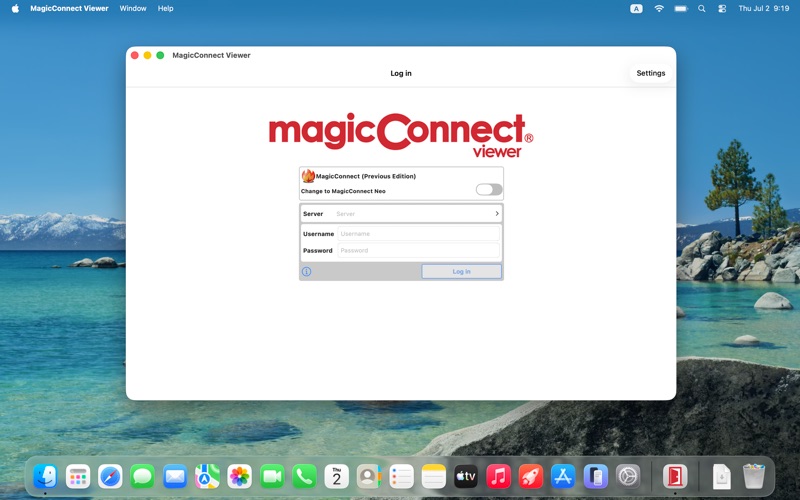Open Contacts from the Dock
The height and width of the screenshot is (500, 800).
(x=369, y=477)
